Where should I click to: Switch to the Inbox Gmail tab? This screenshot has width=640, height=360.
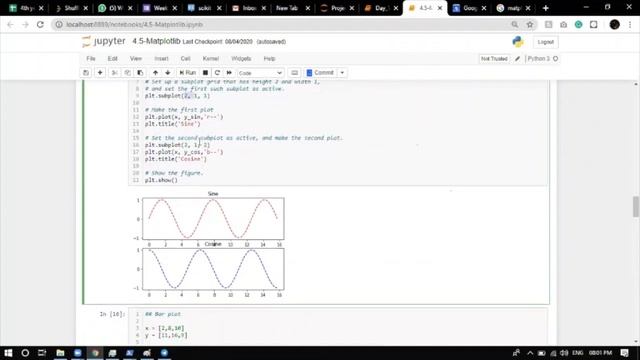[249, 8]
